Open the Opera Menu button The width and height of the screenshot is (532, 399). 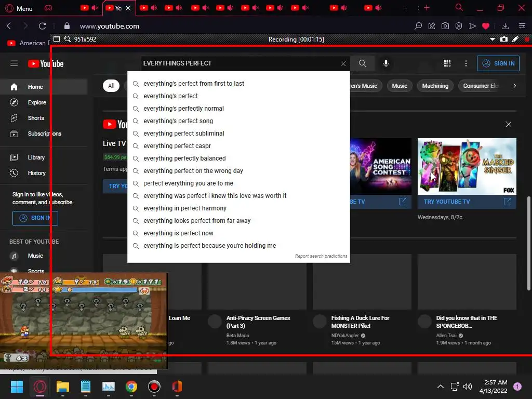click(x=19, y=8)
